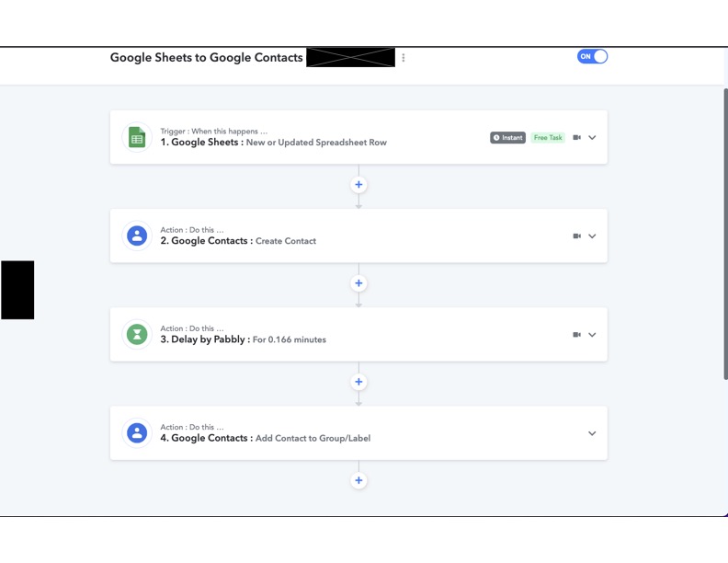Viewport: 728px width, 563px height.
Task: Open video tutorial for Create Contact step
Action: 576,236
